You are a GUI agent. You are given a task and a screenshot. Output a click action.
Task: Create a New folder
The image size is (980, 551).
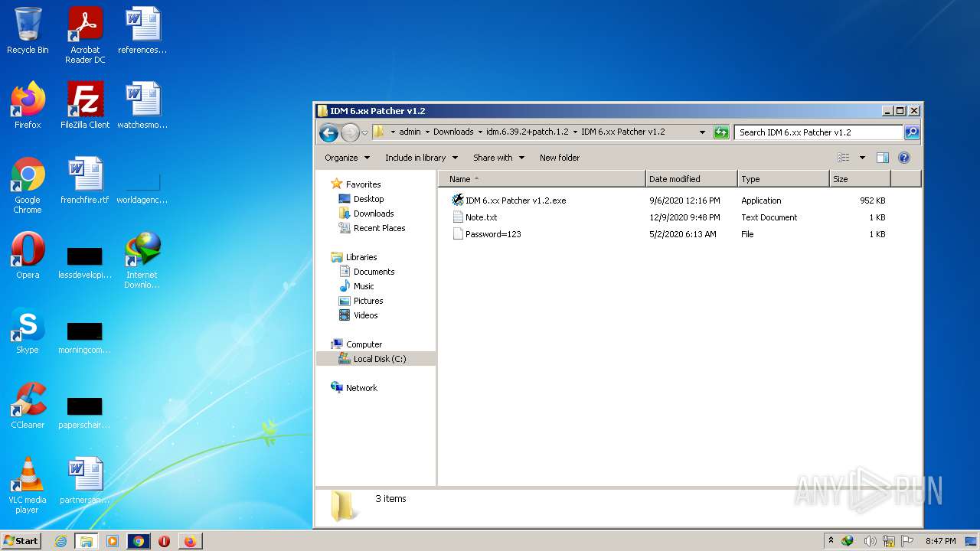pyautogui.click(x=560, y=158)
